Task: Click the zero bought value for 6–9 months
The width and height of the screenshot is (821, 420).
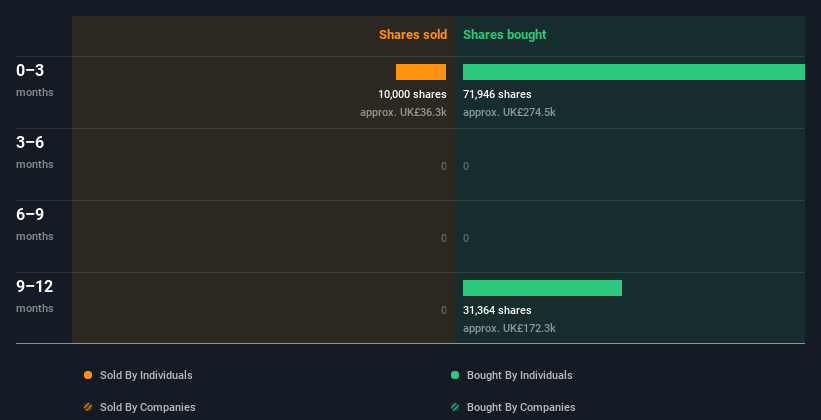Action: tap(466, 238)
